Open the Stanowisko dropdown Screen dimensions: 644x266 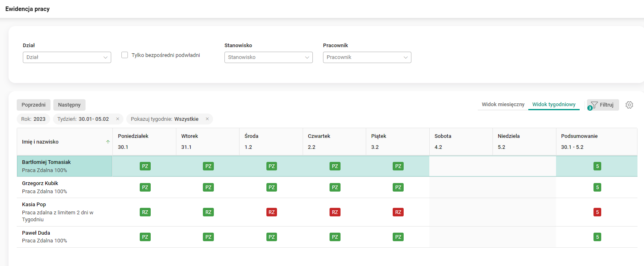pos(268,57)
